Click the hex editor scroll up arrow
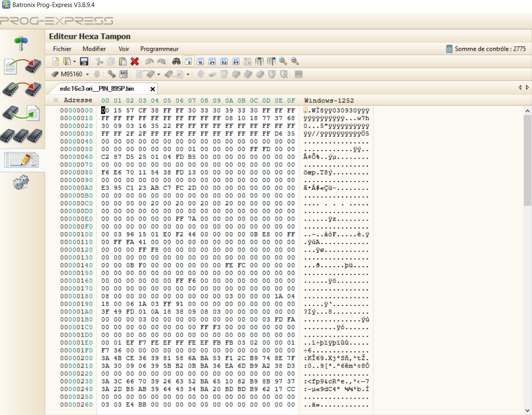Screen dimensions: 532x415 527,111
